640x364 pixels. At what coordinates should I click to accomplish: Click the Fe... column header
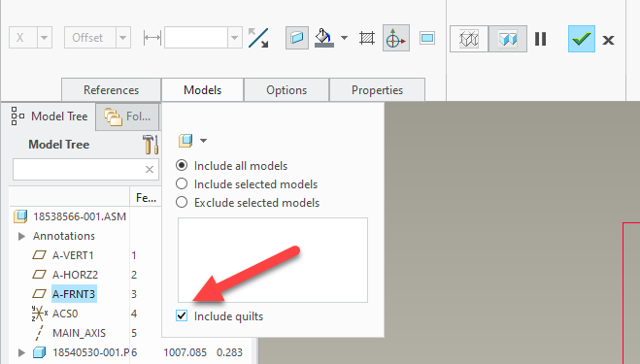(146, 198)
